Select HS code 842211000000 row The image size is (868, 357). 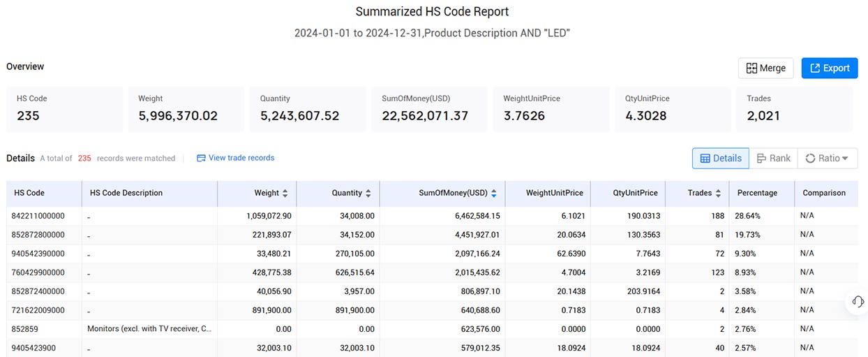[x=433, y=216]
